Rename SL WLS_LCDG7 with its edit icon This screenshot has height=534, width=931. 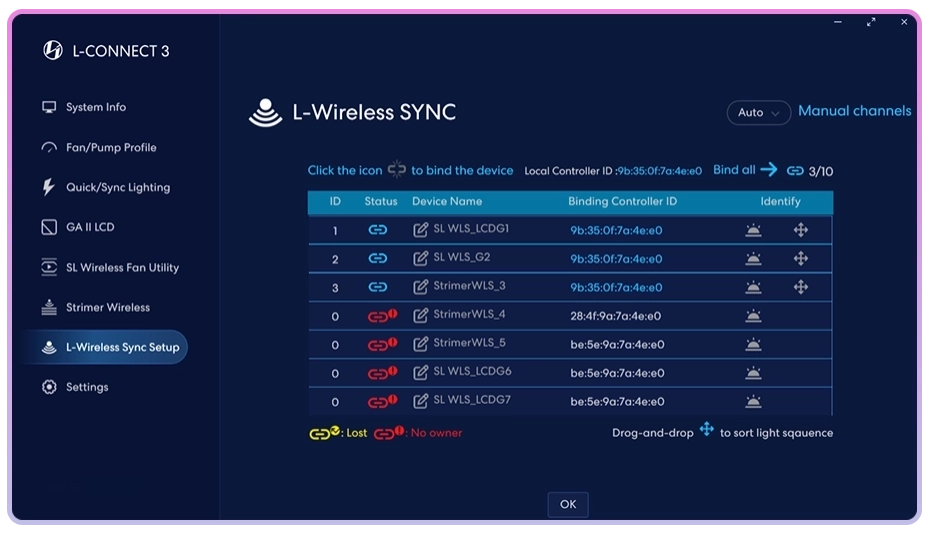(x=420, y=401)
